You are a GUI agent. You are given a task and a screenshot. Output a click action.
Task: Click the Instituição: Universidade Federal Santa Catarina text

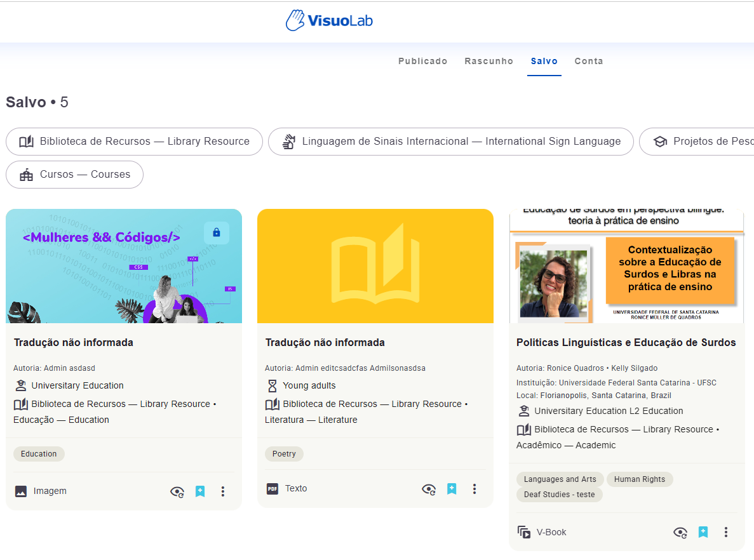616,383
